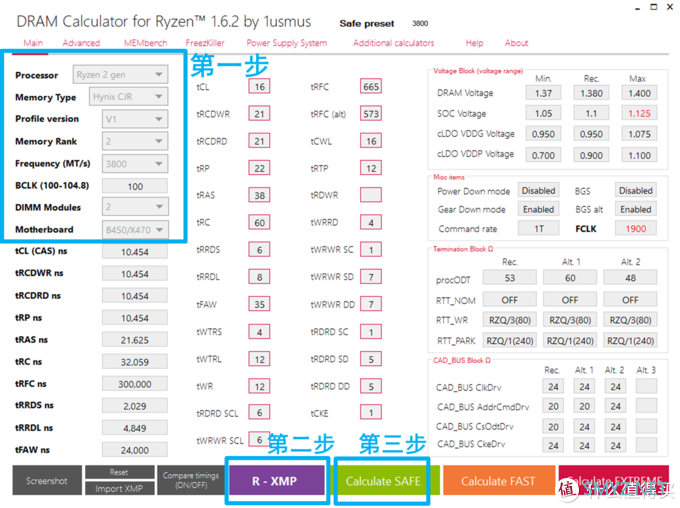Click the tRAS value field 38
The height and width of the screenshot is (508, 680).
pyautogui.click(x=259, y=195)
